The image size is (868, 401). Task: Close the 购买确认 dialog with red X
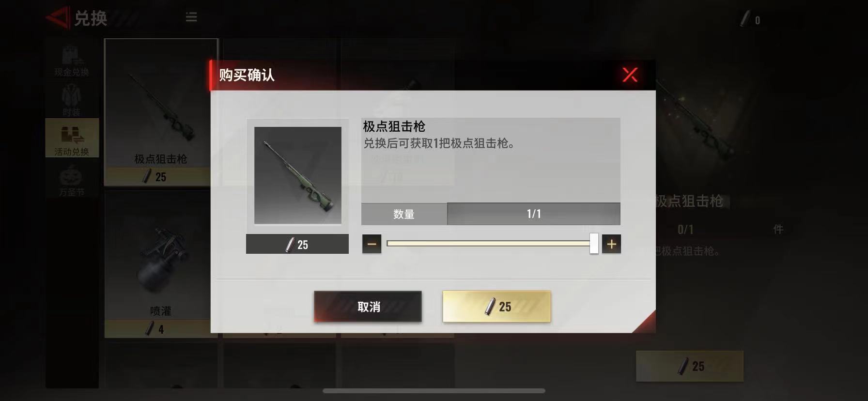(x=630, y=75)
